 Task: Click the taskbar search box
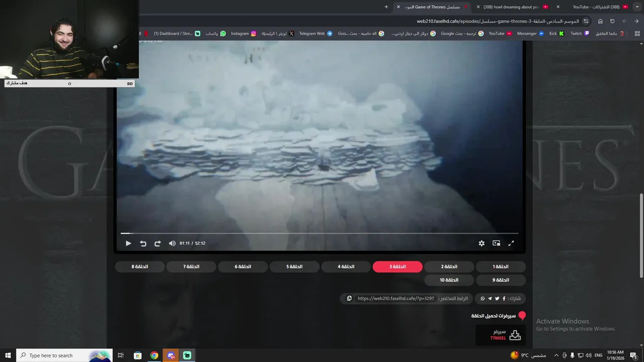pos(64,355)
